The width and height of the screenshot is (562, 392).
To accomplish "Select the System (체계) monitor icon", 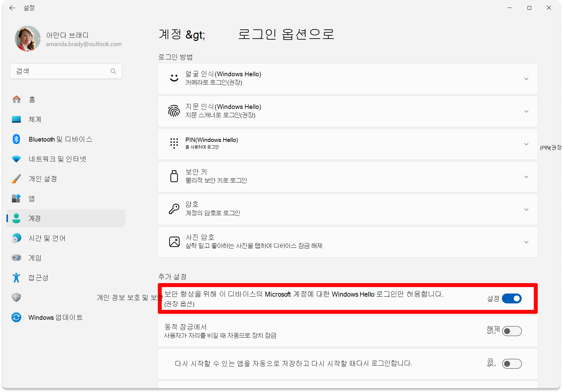I will (16, 119).
